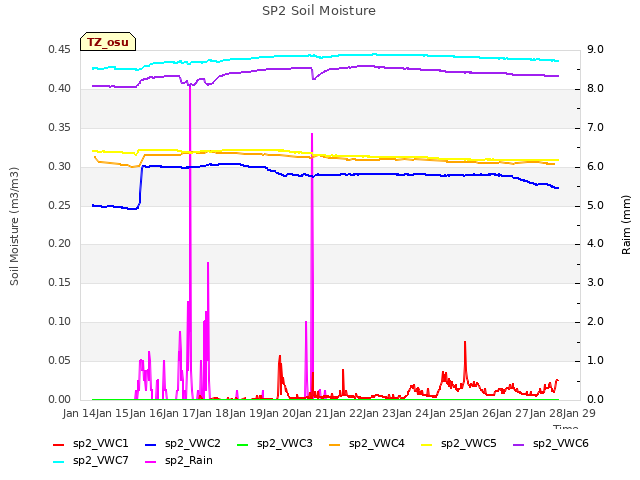Click the Jan 14 x-axis tick label

pos(79,413)
